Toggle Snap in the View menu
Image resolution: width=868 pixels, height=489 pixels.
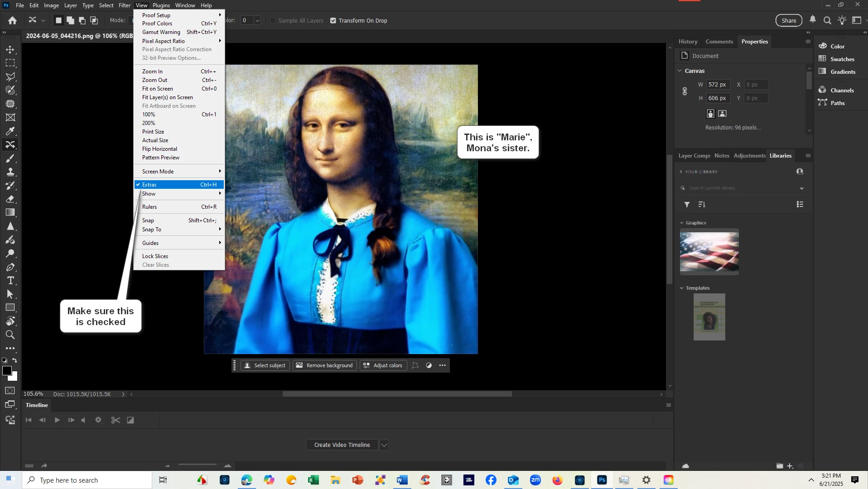(x=179, y=221)
